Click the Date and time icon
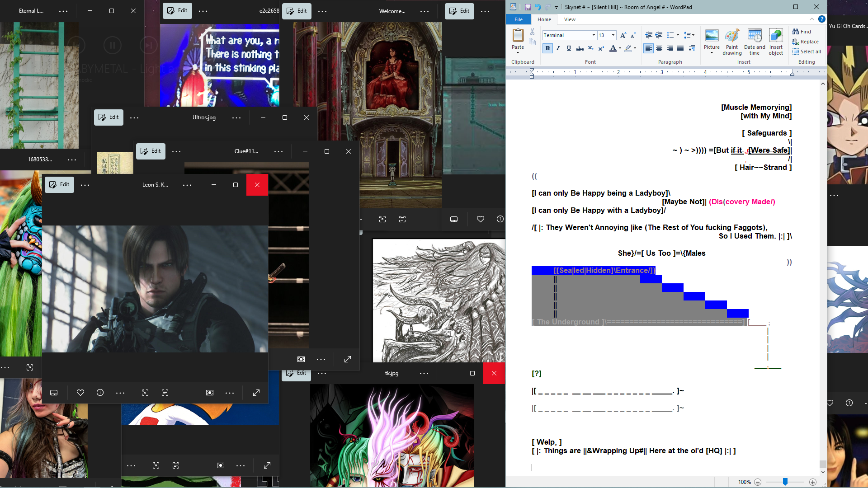868x488 pixels. 754,42
